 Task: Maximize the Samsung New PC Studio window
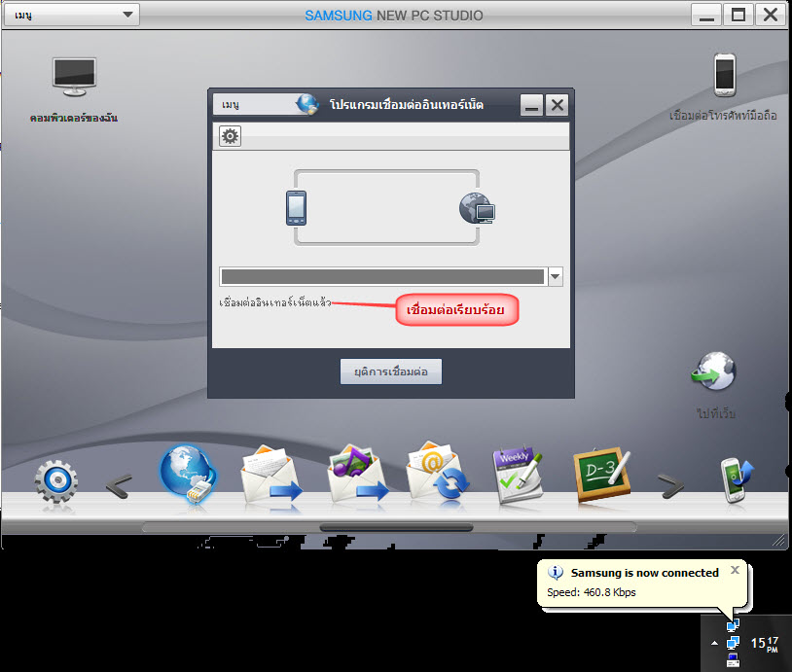point(738,15)
